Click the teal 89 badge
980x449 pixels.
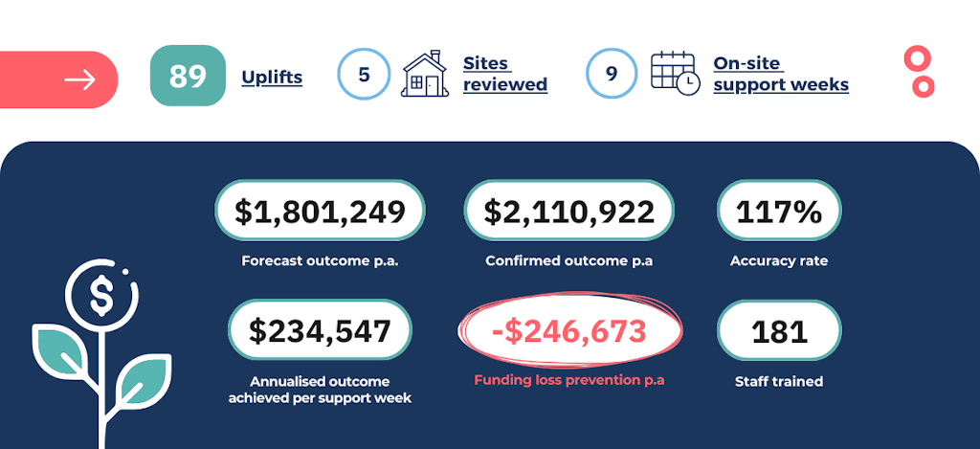(x=188, y=76)
